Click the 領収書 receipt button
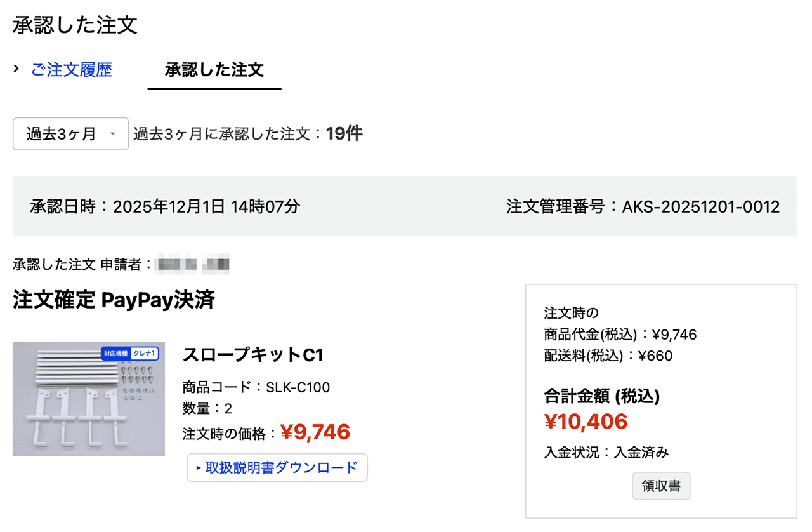The image size is (812, 532). [661, 486]
